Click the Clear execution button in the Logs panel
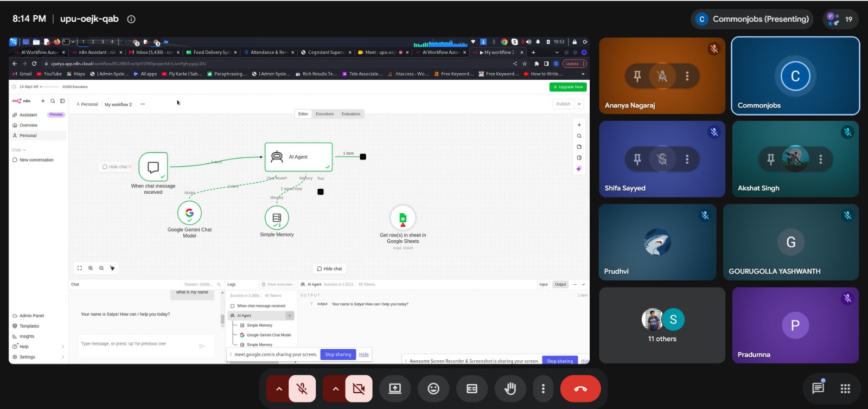 (277, 284)
